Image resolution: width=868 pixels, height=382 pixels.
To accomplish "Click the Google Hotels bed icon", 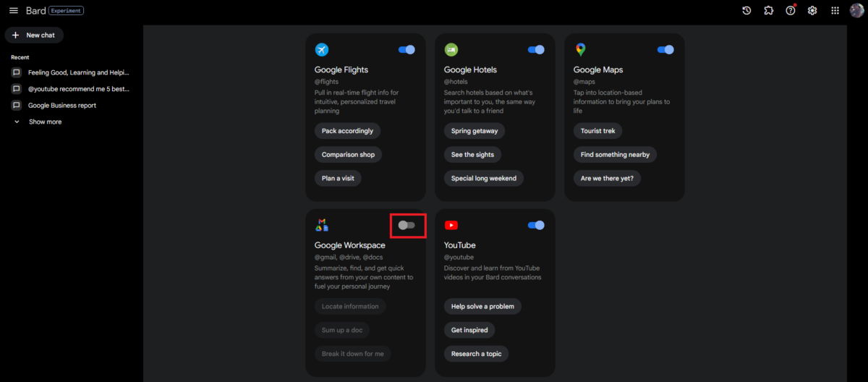I will pyautogui.click(x=451, y=49).
